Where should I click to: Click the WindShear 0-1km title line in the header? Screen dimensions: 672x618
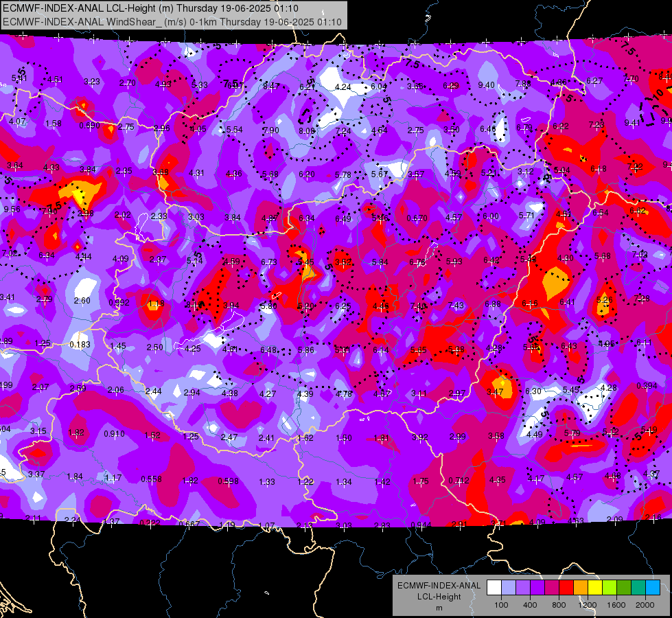172,22
